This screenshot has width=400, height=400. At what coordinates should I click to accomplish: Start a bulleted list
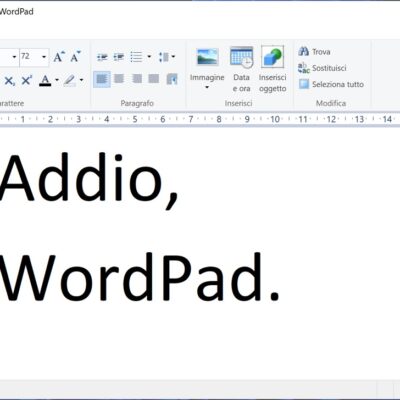coord(136,57)
